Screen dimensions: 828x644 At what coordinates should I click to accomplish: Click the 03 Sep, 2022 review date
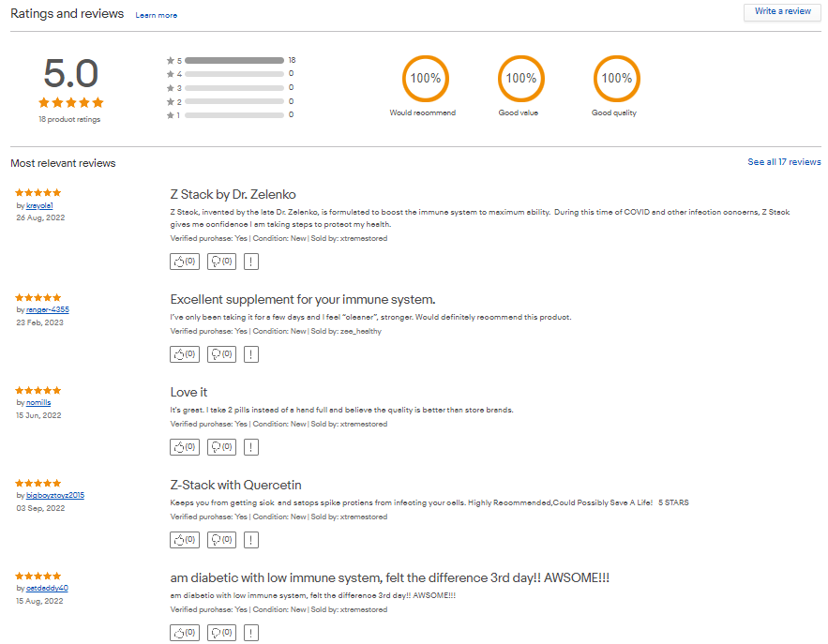tap(40, 508)
